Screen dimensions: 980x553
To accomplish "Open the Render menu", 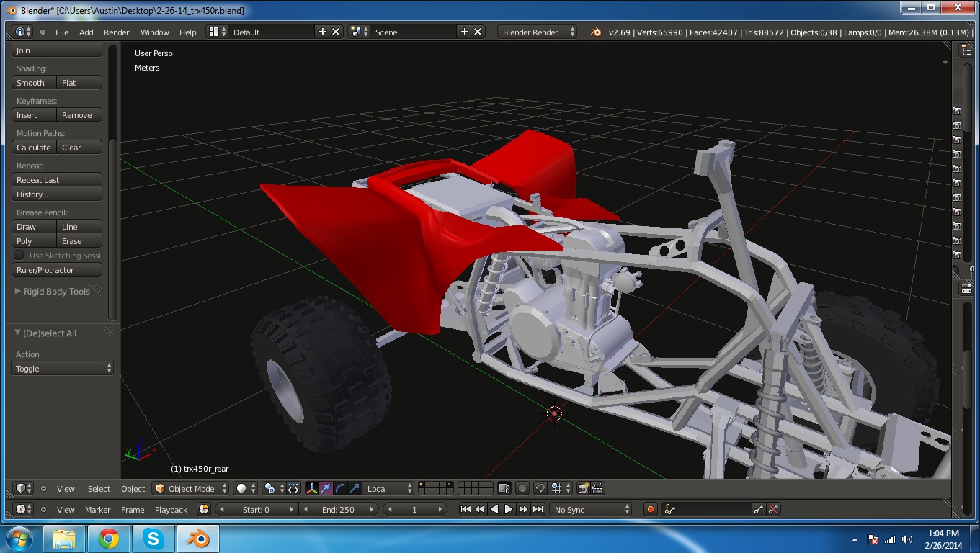I will point(117,32).
